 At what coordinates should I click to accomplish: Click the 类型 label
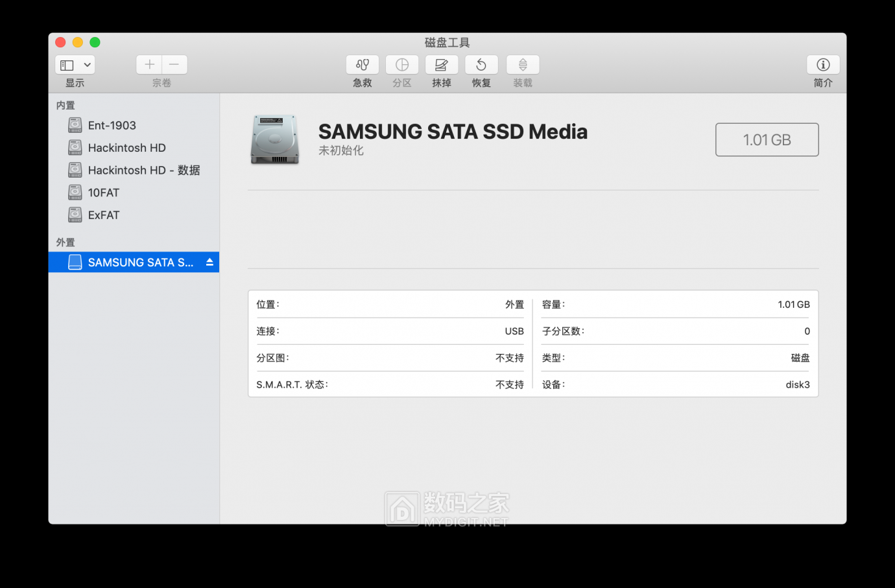point(554,358)
